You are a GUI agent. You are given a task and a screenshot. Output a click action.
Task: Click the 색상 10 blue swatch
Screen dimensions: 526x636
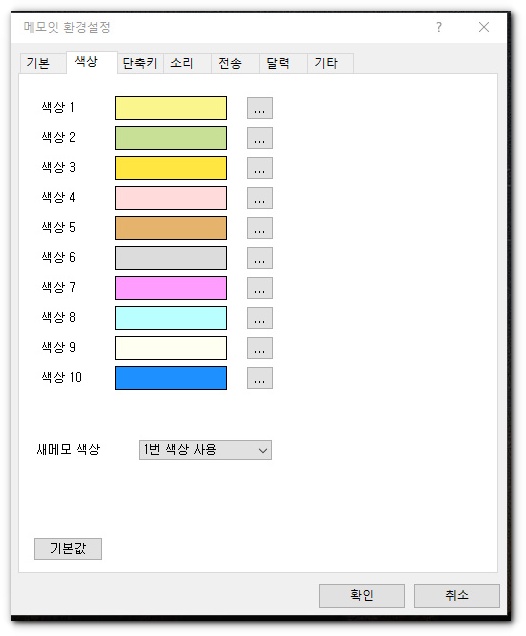(171, 378)
